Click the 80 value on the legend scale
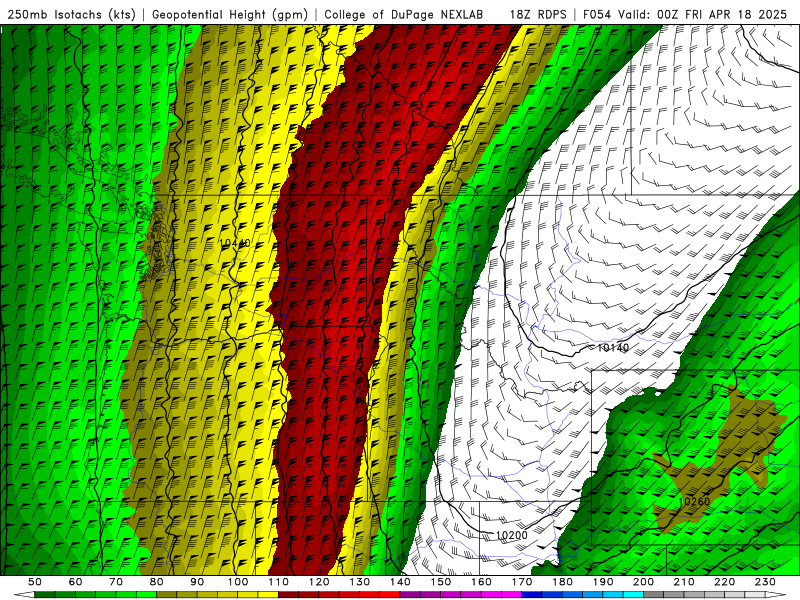Screen dimensions: 800x600 pyautogui.click(x=157, y=582)
